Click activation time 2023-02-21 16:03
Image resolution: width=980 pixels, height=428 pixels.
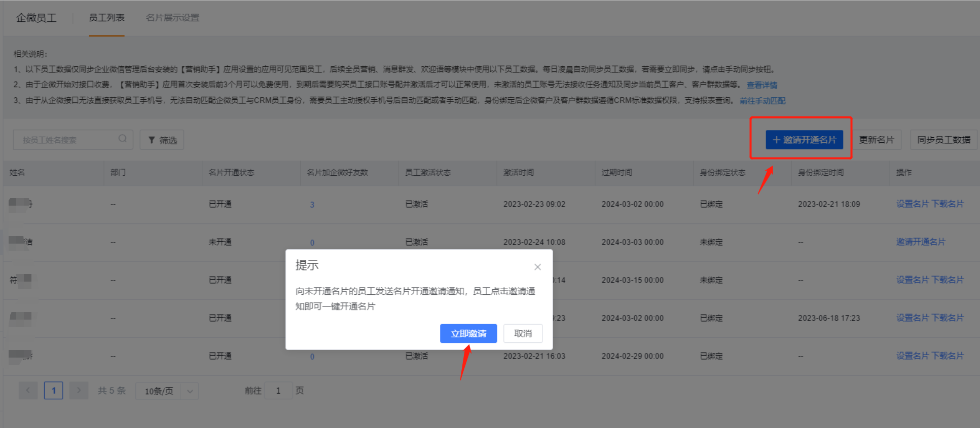click(534, 356)
